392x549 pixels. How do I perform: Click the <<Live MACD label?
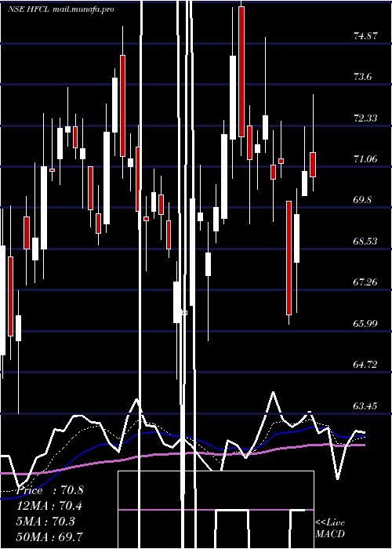[x=330, y=528]
